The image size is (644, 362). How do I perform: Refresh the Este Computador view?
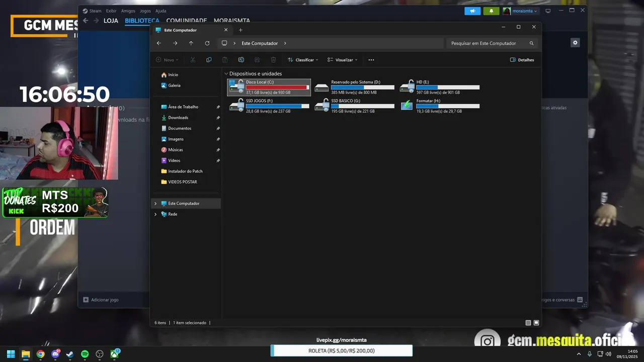click(207, 43)
